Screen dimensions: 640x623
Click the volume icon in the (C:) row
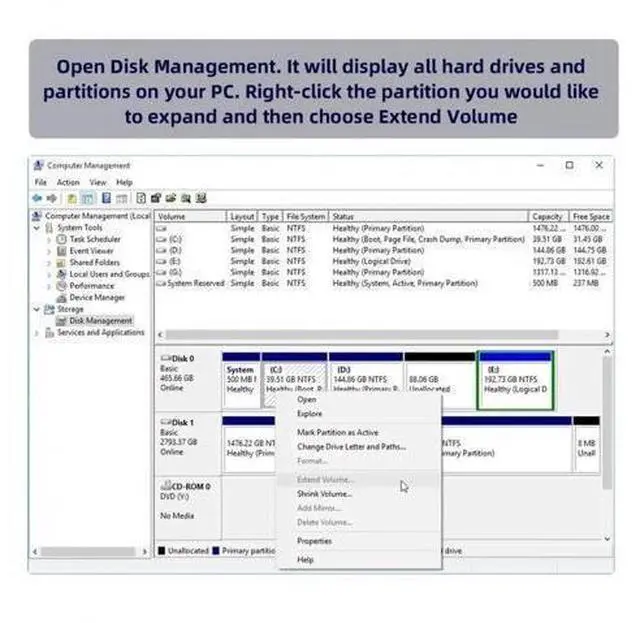(162, 239)
